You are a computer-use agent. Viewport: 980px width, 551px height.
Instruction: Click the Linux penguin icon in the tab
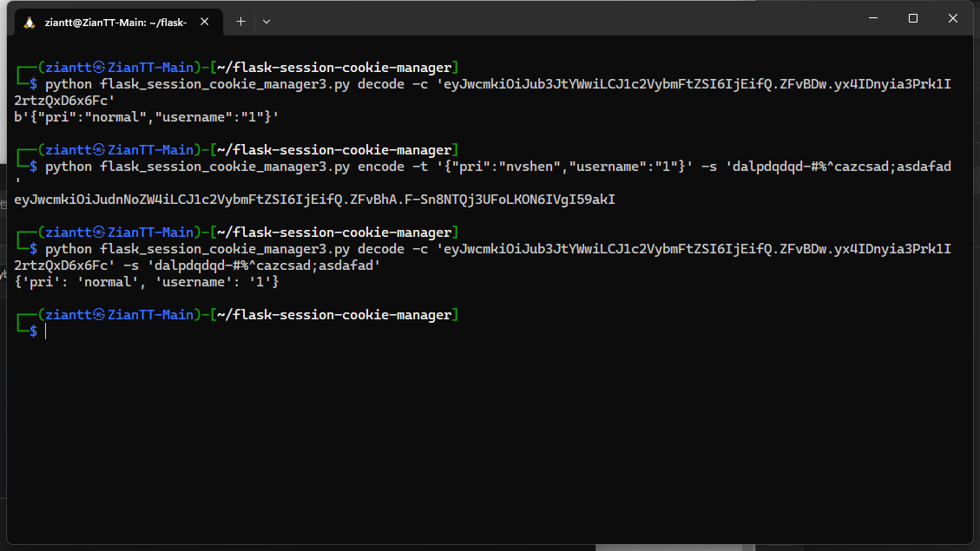30,22
